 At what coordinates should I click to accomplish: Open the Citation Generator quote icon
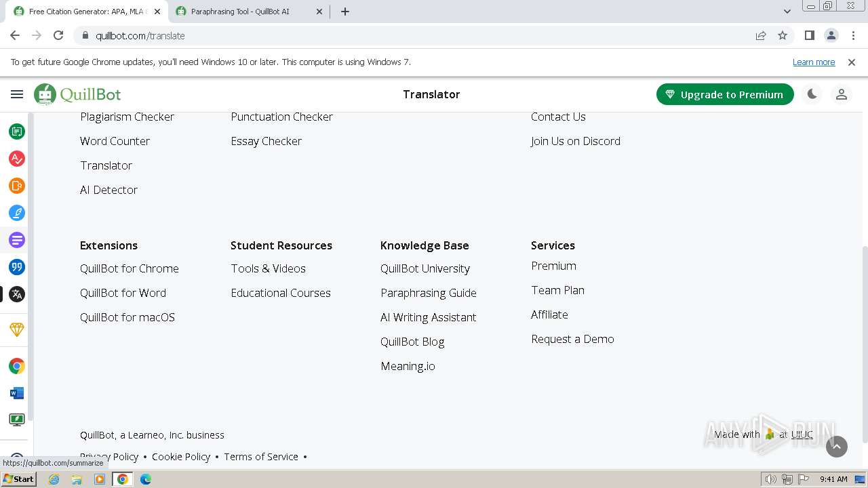pyautogui.click(x=17, y=267)
